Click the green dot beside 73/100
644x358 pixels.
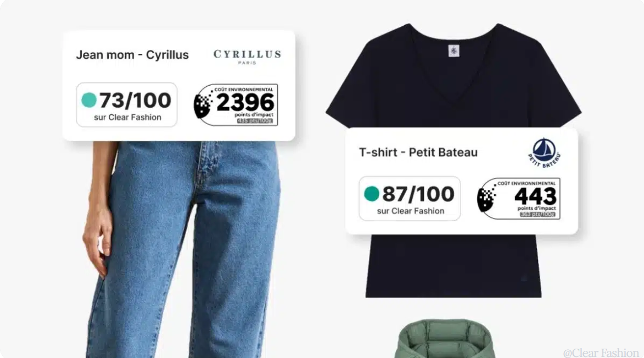coord(89,100)
